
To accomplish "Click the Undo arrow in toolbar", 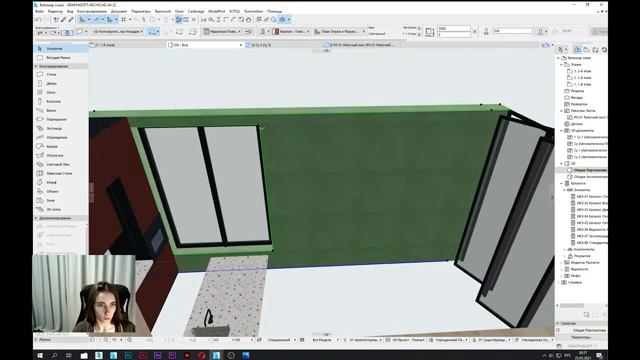I will (x=38, y=20).
